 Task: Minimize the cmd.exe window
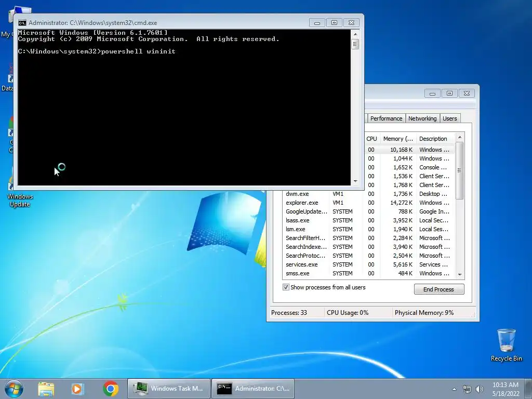[x=317, y=23]
